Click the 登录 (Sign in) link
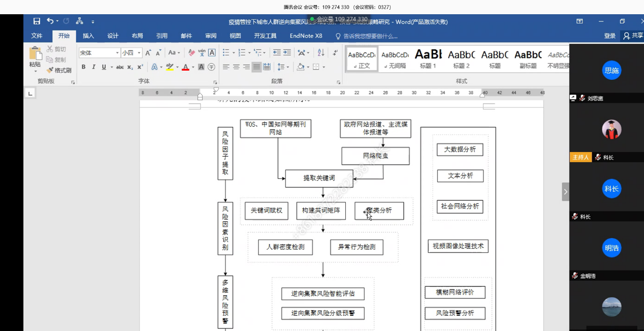The width and height of the screenshot is (644, 331). click(x=610, y=36)
